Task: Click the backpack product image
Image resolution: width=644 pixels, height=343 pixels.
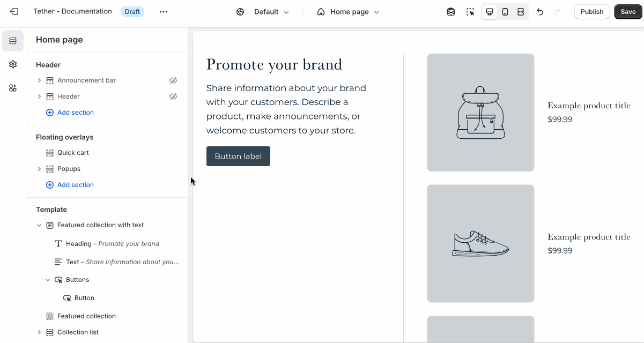Action: pyautogui.click(x=480, y=113)
